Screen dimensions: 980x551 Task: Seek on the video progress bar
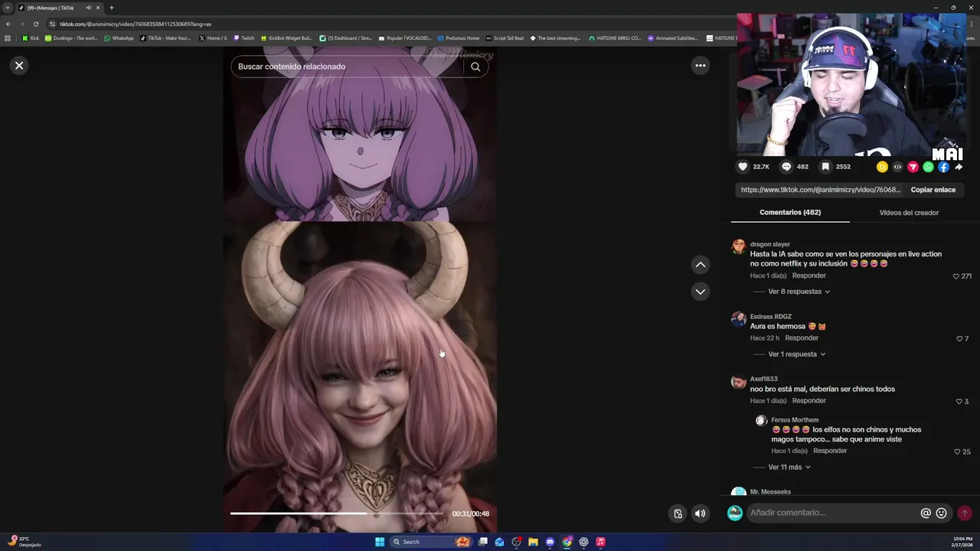point(337,514)
